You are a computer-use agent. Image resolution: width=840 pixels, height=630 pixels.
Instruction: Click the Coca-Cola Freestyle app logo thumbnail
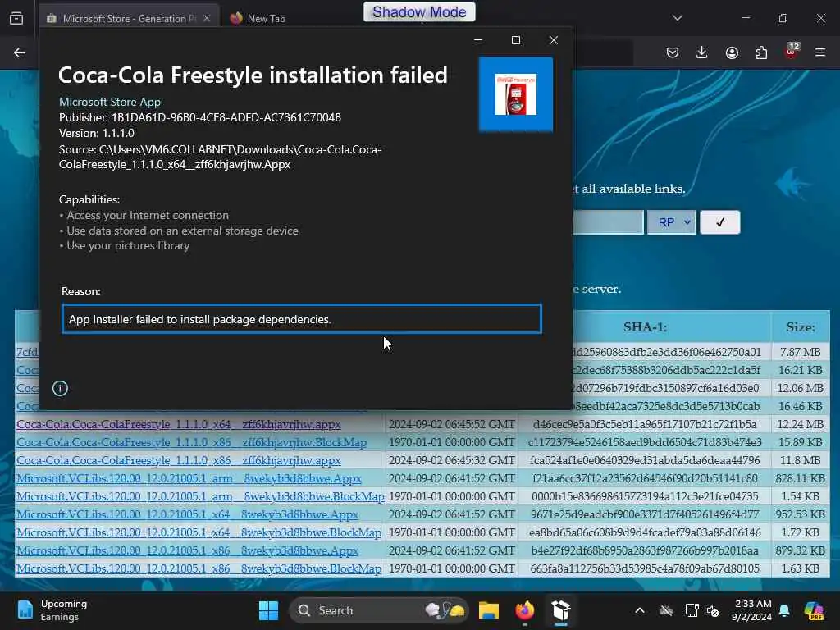(516, 94)
